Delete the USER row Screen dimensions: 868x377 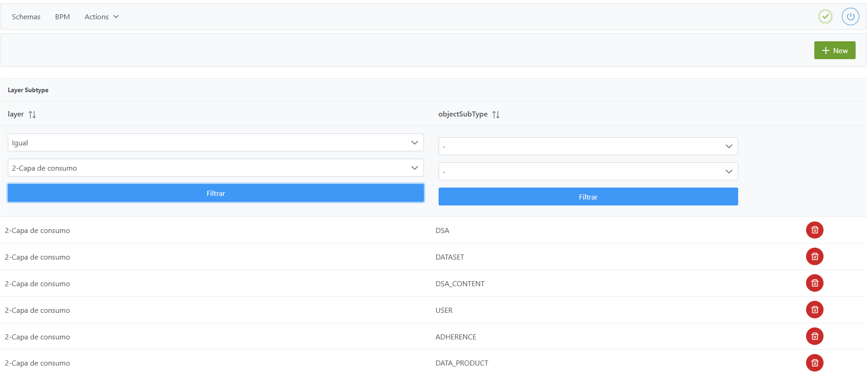814,310
